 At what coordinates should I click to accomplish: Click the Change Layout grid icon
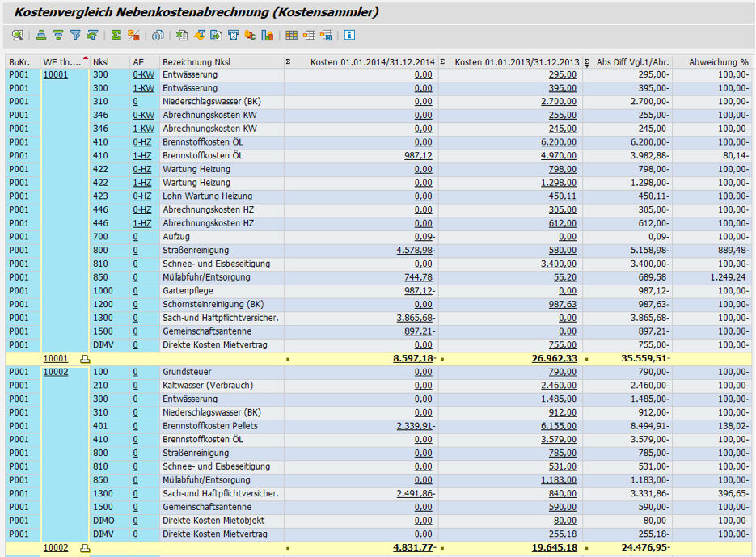292,36
